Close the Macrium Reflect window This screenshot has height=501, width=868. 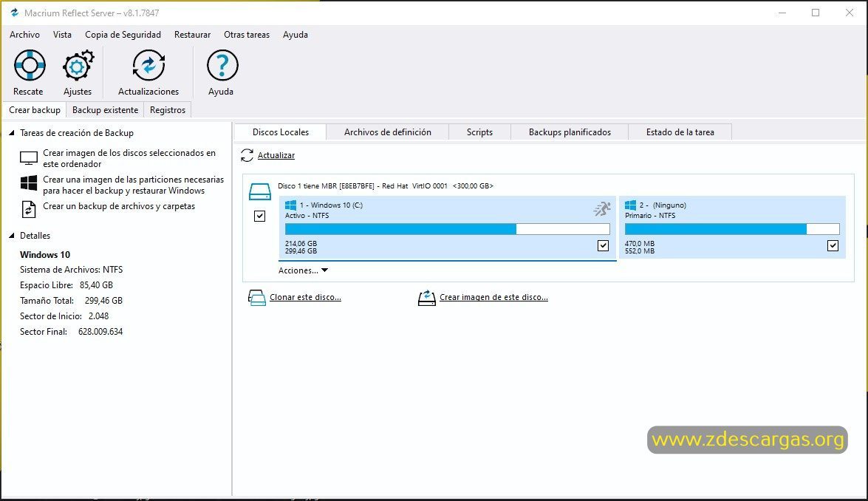pos(850,12)
